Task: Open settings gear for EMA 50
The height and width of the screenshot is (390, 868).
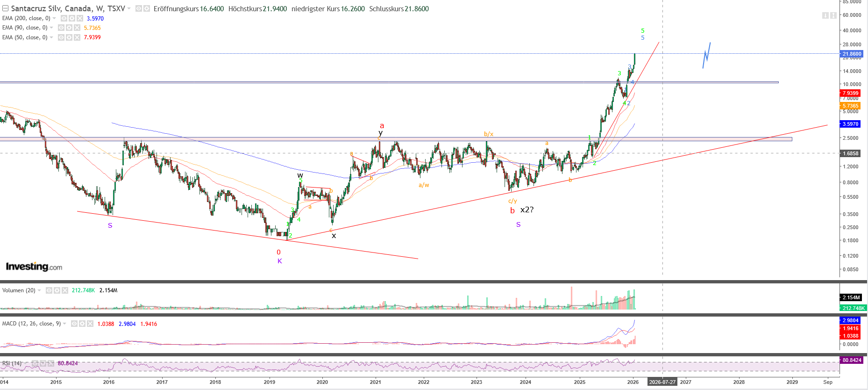Action: tap(69, 37)
